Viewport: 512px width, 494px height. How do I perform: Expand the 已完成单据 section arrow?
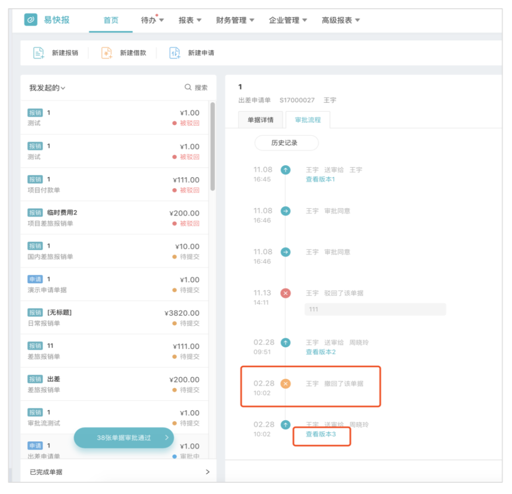207,472
